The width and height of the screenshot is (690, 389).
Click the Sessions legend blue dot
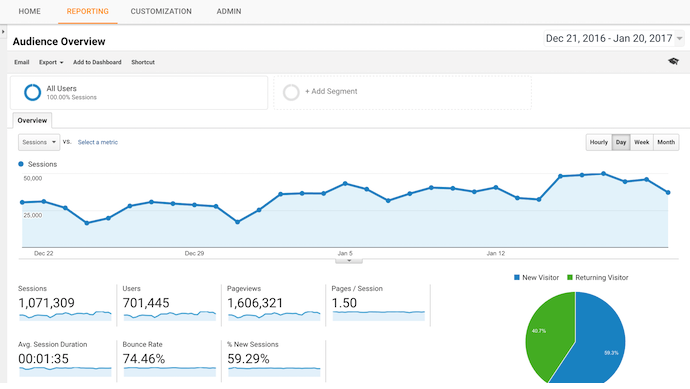coord(21,164)
